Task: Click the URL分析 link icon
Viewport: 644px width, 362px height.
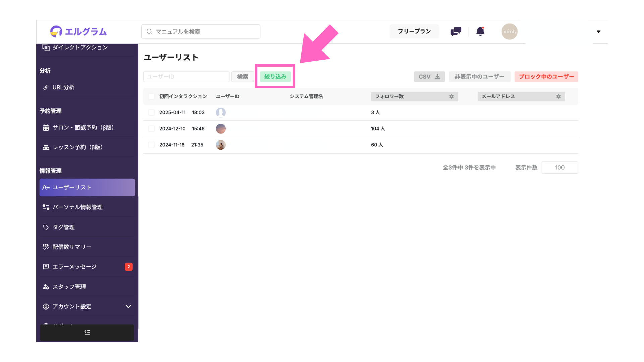Action: 46,87
